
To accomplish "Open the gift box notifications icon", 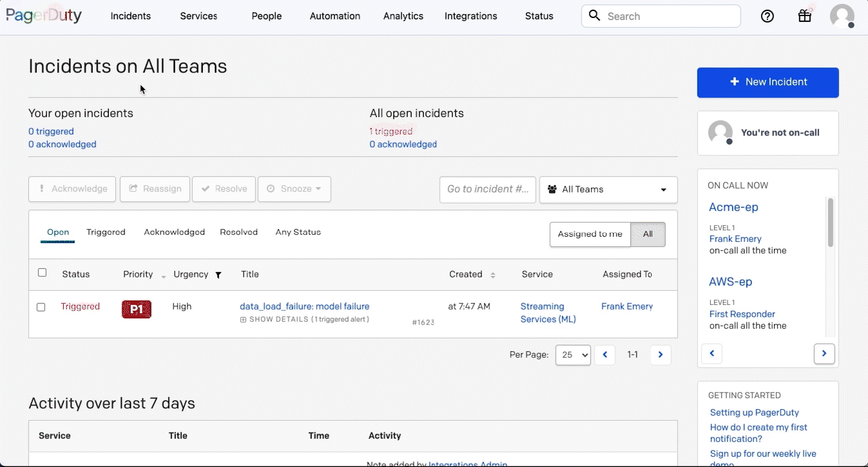I will point(804,16).
